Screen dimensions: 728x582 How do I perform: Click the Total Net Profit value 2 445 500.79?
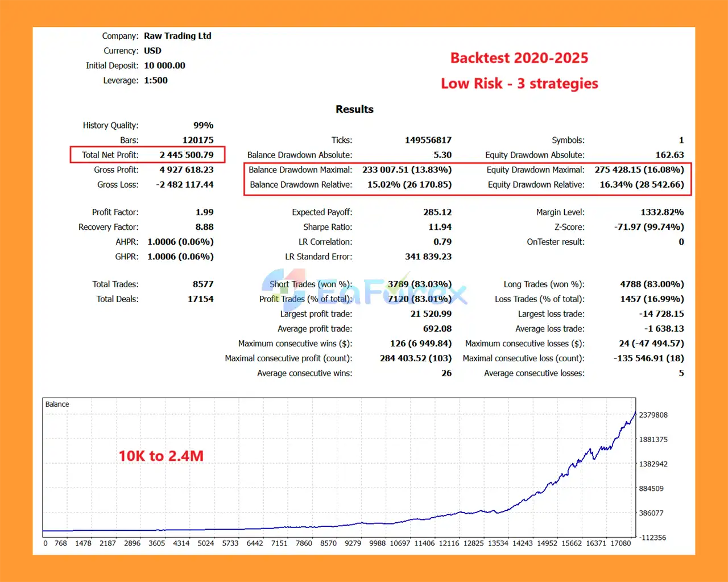[x=187, y=155]
